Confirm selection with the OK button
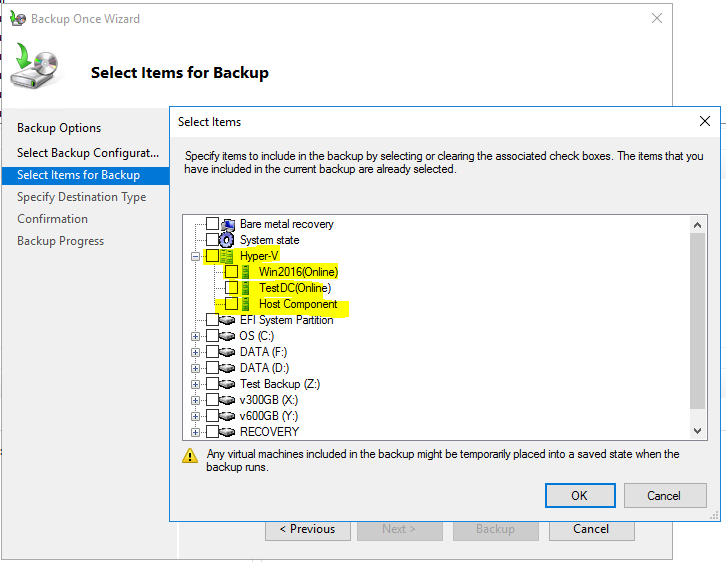 580,496
